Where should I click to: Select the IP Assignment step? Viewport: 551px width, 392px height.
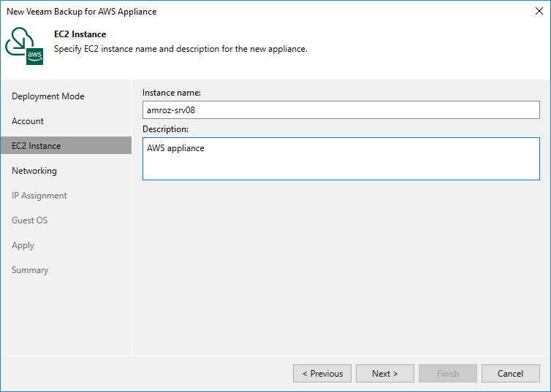(39, 196)
